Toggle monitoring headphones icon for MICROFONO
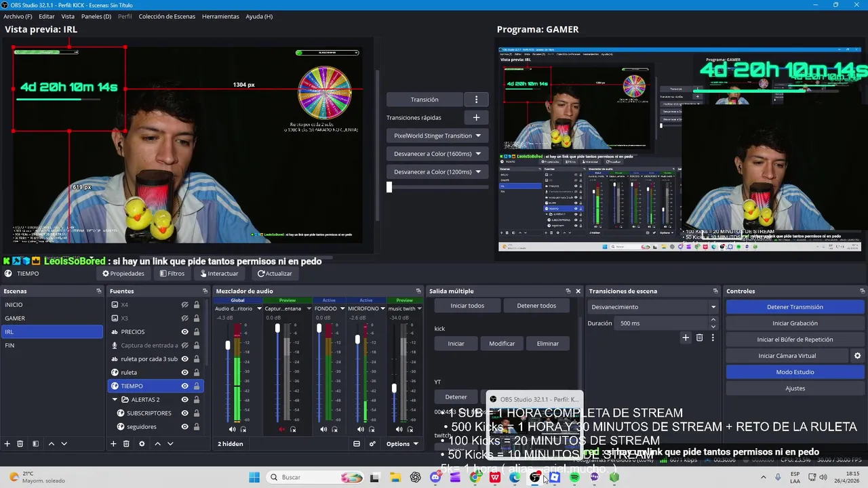Image resolution: width=868 pixels, height=488 pixels. coord(372,429)
